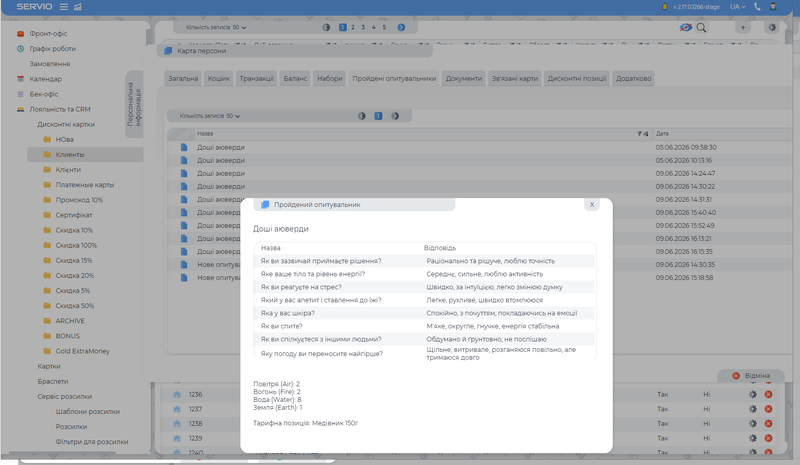Viewport: 800px width, 465px height.
Task: Open the Доші аюверди entry dated 05.06.2026 10:13:16
Action: 221,160
